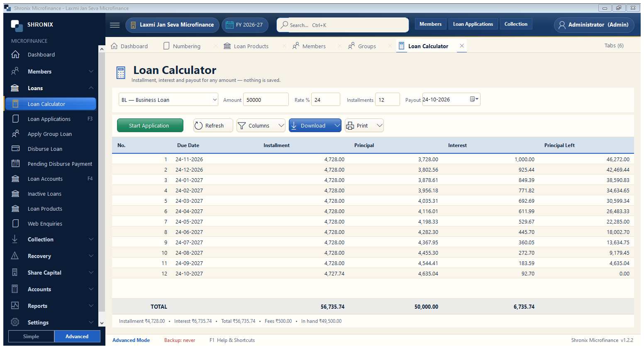Click the Administrator user icon
Image resolution: width=644 pixels, height=349 pixels.
tap(562, 25)
